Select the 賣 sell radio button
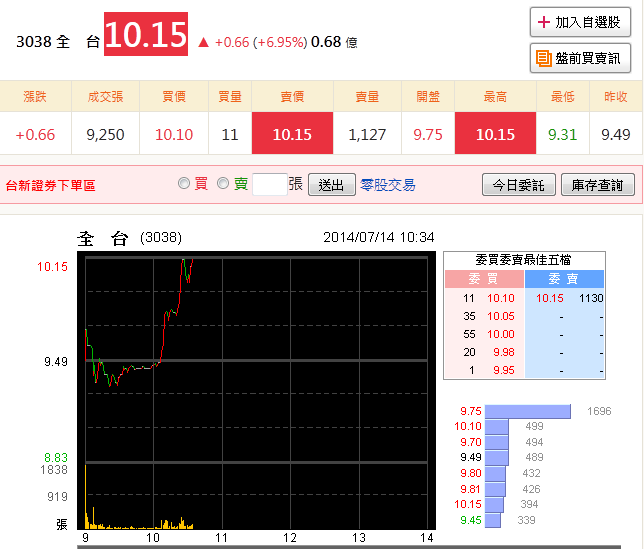 pyautogui.click(x=223, y=183)
